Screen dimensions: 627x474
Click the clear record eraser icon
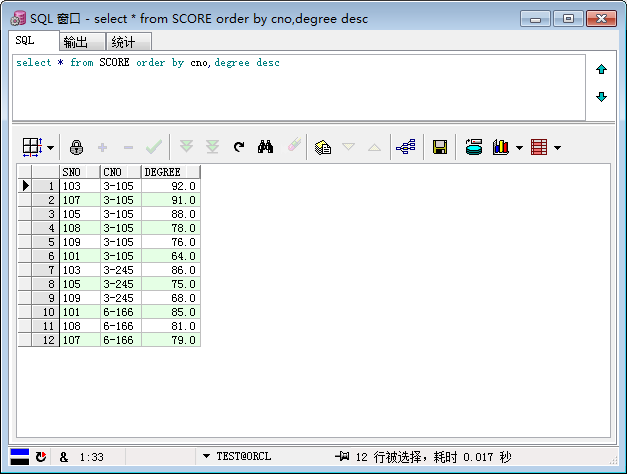pyautogui.click(x=294, y=145)
